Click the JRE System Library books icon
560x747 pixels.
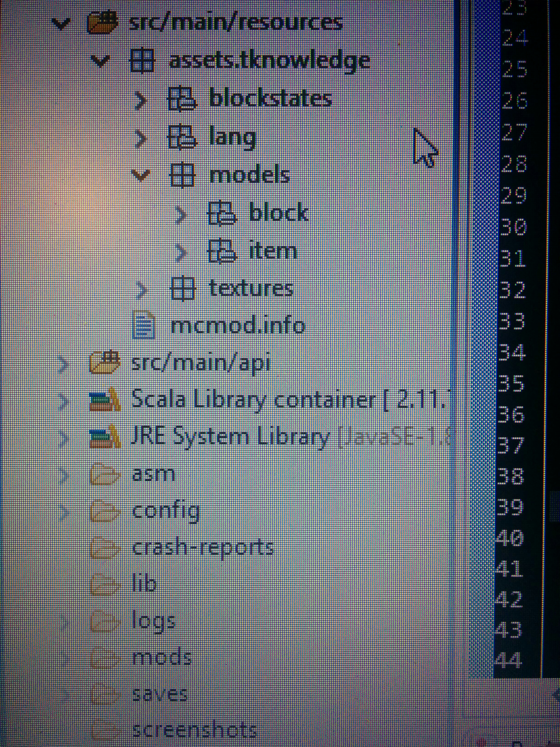tap(105, 436)
